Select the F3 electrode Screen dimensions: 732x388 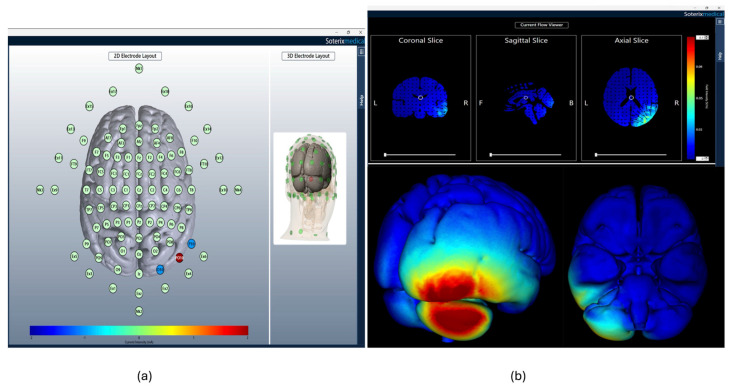(118, 157)
